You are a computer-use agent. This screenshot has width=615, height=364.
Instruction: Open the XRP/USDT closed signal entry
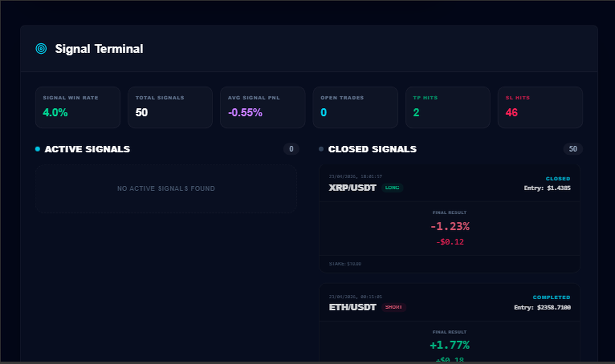point(450,219)
